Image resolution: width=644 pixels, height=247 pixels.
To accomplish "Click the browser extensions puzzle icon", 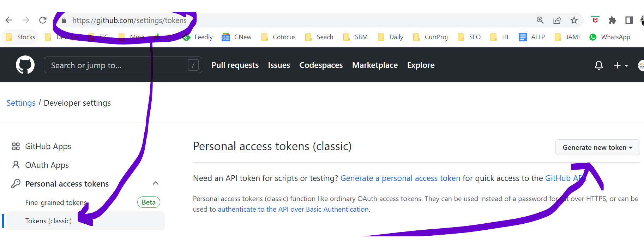I will (612, 20).
